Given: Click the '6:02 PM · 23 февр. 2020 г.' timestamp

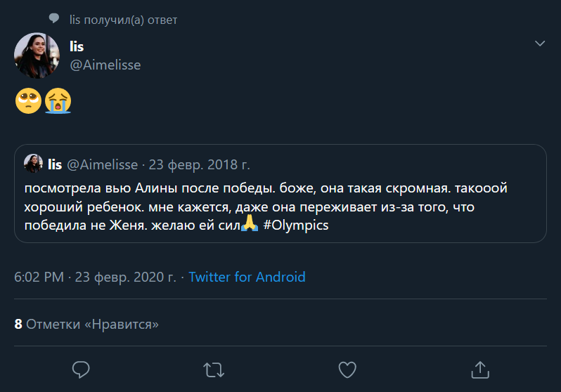Looking at the screenshot, I should point(95,277).
